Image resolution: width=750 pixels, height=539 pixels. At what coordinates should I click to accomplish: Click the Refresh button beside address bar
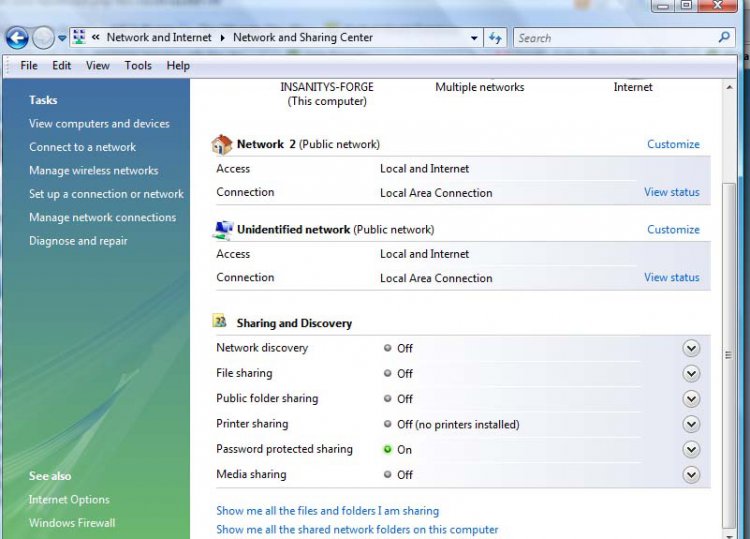(x=495, y=38)
